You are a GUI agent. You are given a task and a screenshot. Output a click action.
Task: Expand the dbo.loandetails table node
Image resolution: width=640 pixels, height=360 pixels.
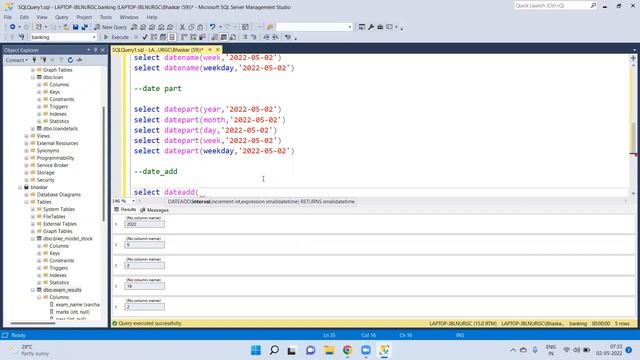(x=33, y=129)
